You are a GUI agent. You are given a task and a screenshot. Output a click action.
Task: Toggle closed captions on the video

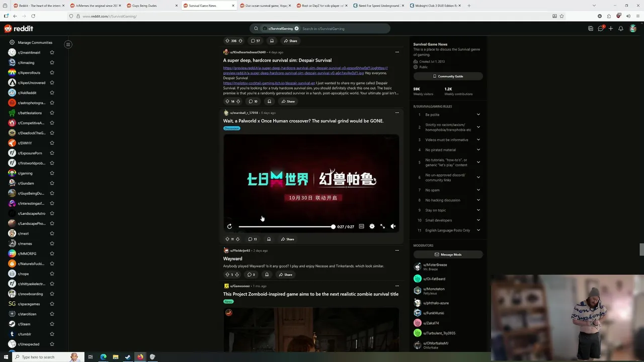pyautogui.click(x=361, y=227)
